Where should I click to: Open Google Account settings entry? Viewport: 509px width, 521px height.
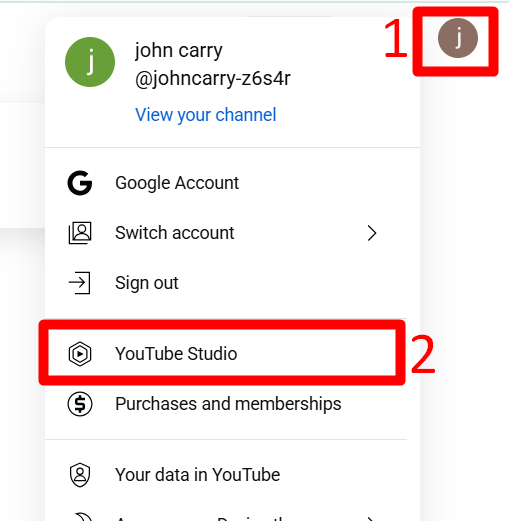(177, 183)
